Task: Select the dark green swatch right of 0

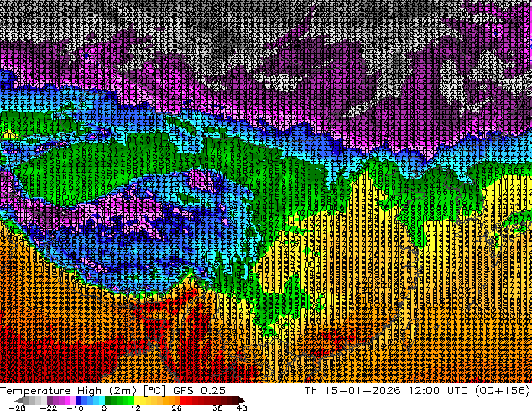Action: coord(108,400)
